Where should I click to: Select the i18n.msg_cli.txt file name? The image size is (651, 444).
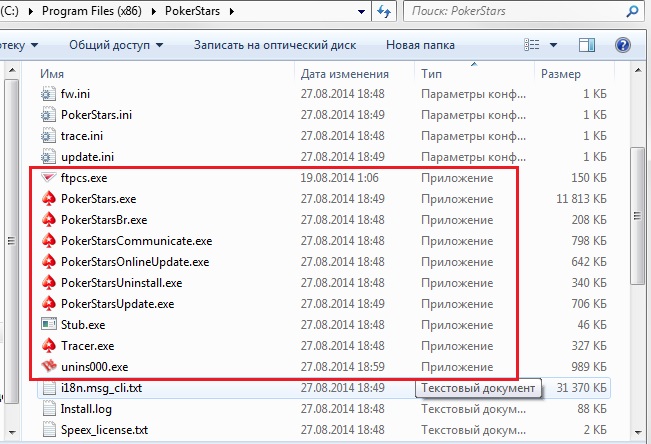tap(101, 388)
